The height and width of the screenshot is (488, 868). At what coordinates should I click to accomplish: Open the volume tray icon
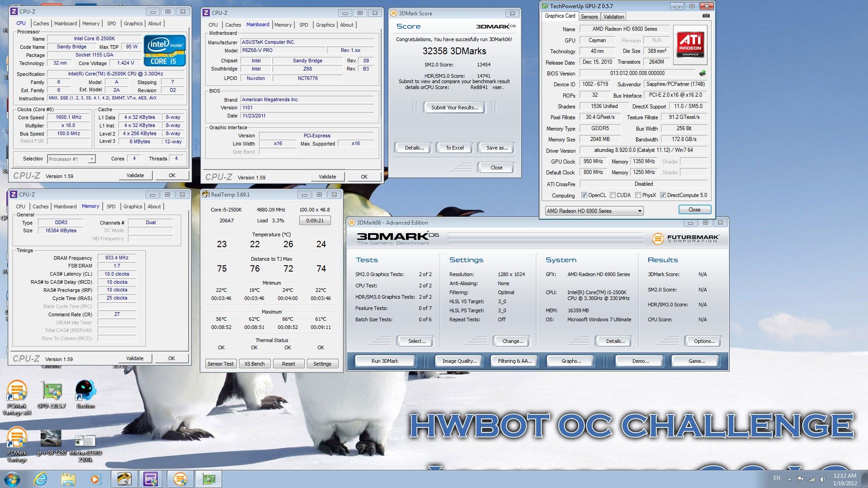pos(822,479)
